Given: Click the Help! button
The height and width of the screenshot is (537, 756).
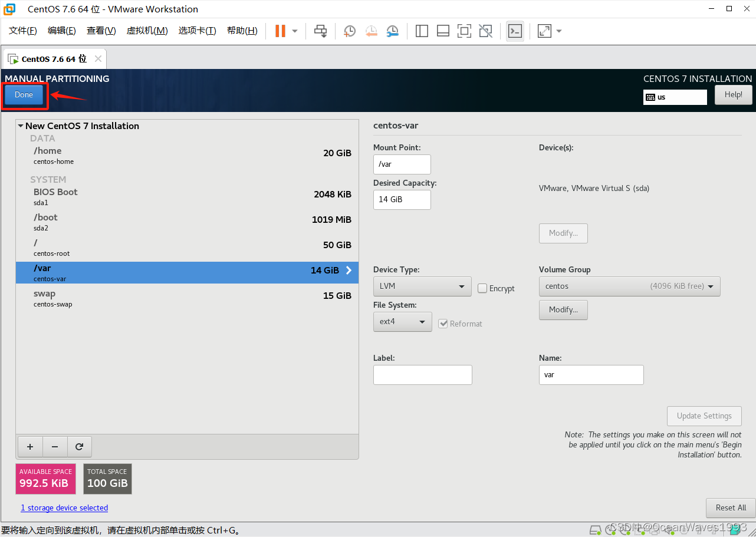Looking at the screenshot, I should (x=734, y=95).
